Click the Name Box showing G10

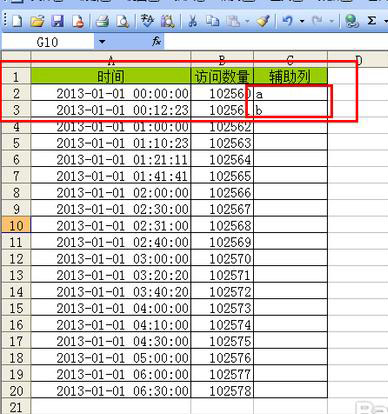pos(48,42)
